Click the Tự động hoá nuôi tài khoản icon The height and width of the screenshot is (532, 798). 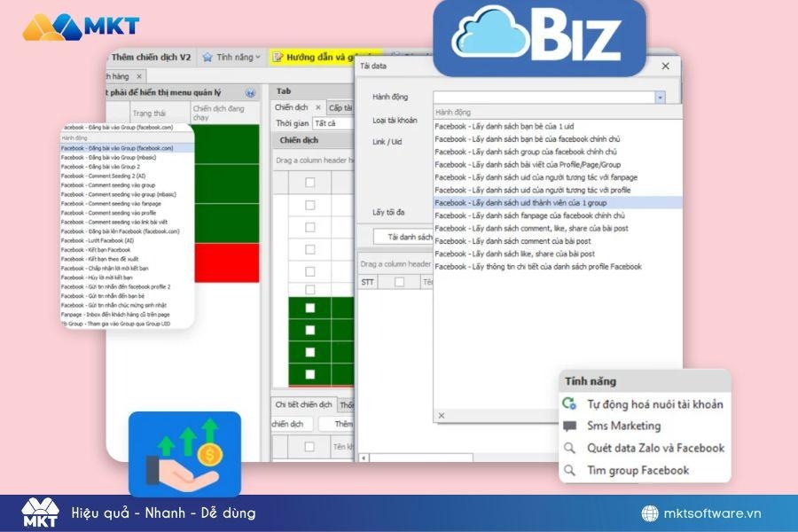pos(570,404)
